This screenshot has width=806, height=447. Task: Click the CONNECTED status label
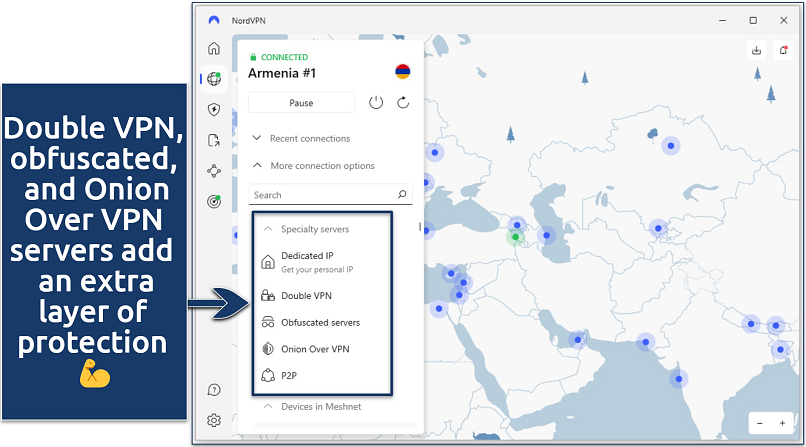click(284, 57)
